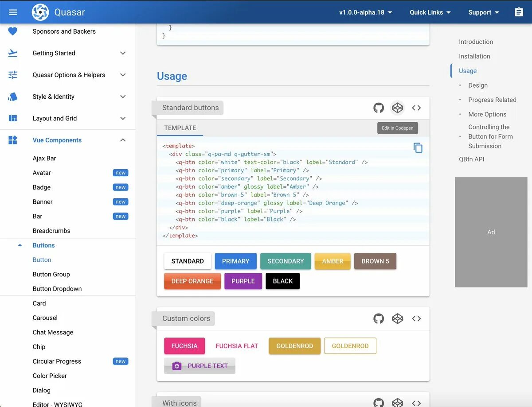Open GitHub source for Custom colors

(379, 318)
